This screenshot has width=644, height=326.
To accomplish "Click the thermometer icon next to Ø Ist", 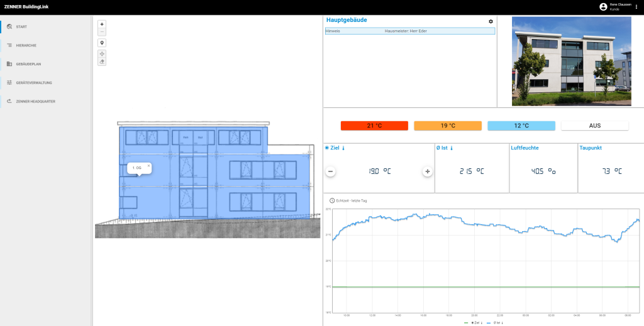I will coord(452,148).
